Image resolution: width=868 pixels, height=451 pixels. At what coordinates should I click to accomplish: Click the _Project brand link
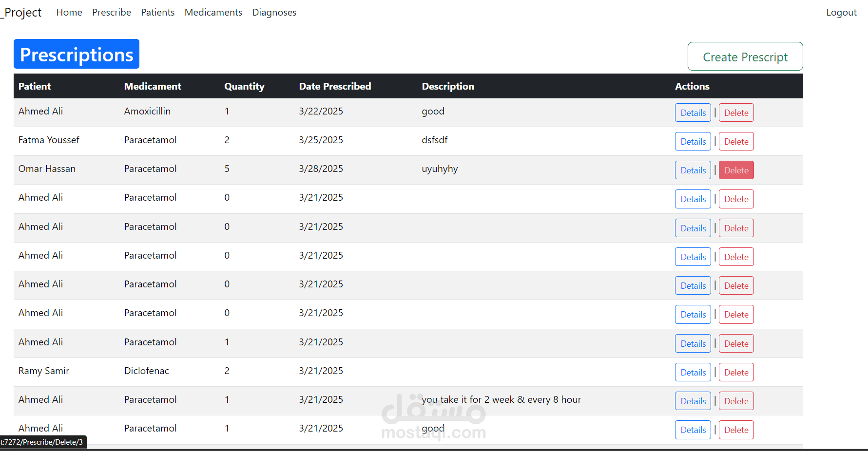click(22, 12)
